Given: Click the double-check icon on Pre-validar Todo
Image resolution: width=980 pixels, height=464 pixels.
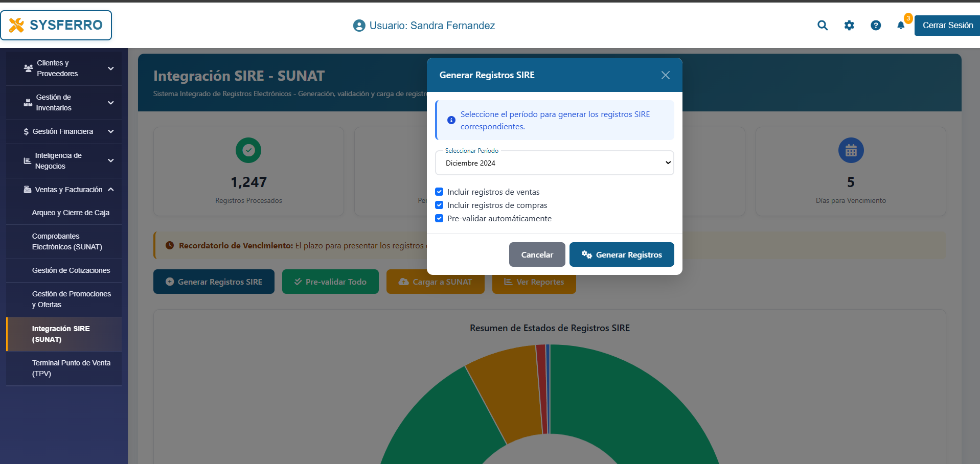Looking at the screenshot, I should pos(298,282).
